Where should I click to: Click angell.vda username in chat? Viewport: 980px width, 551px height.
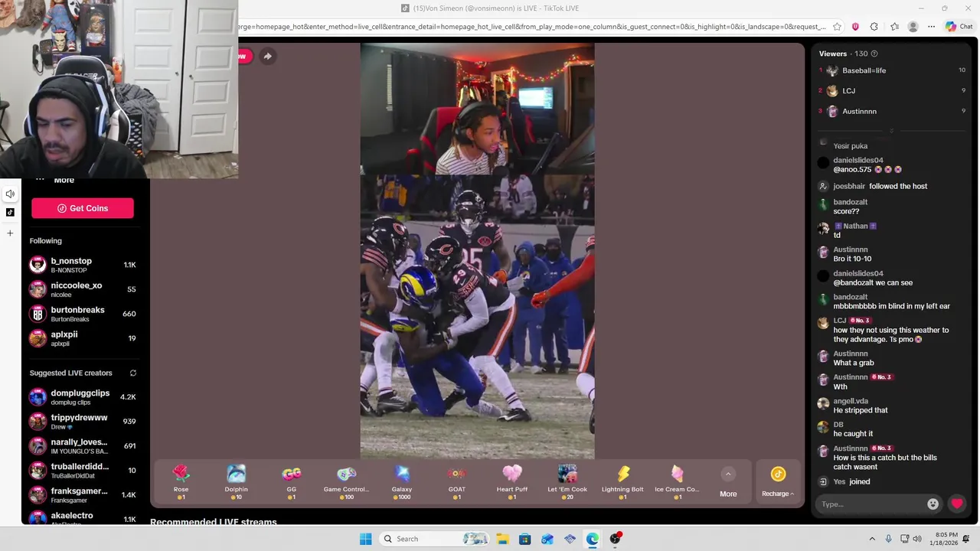click(x=851, y=401)
